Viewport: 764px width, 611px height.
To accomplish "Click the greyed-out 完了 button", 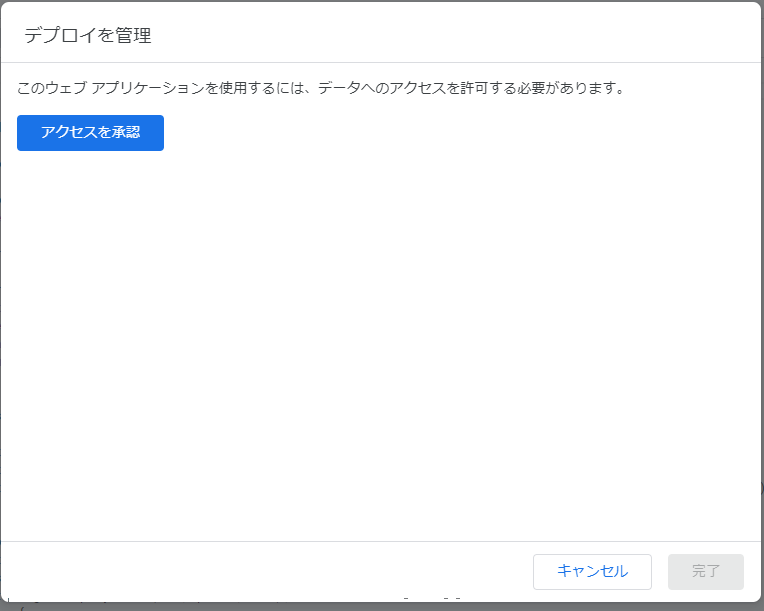I will point(706,572).
